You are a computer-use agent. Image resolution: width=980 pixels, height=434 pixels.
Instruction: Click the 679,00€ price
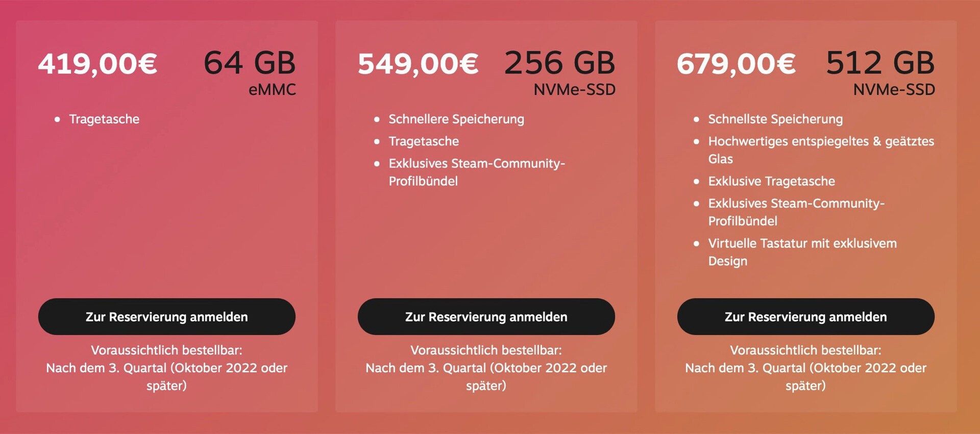pyautogui.click(x=736, y=64)
